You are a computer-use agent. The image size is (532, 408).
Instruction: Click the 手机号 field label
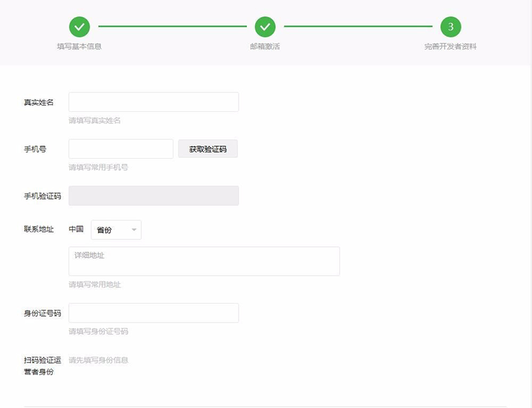[x=35, y=149]
